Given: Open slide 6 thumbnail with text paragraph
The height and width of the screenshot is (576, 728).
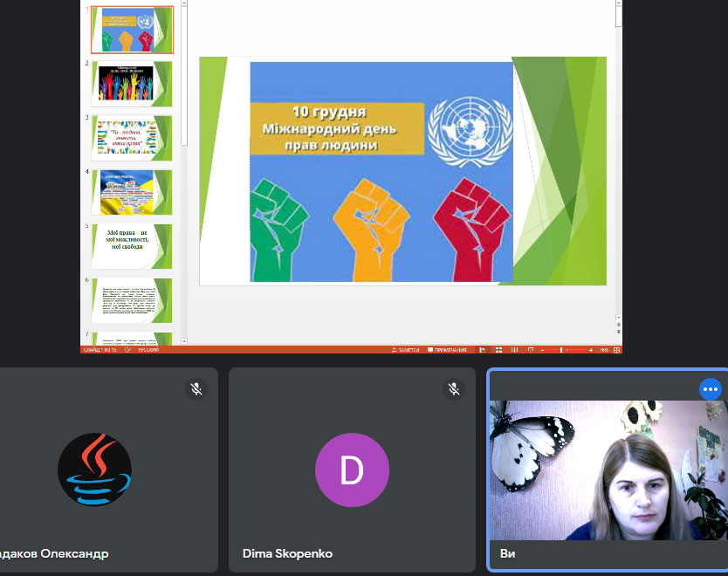Looking at the screenshot, I should pyautogui.click(x=132, y=301).
